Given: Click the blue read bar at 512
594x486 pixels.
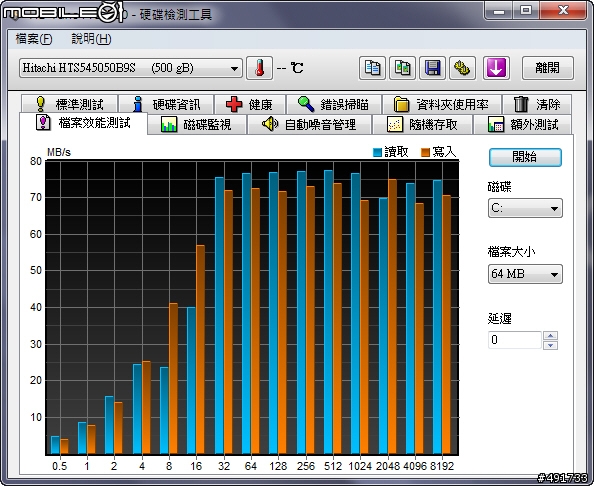Looking at the screenshot, I should coord(328,312).
